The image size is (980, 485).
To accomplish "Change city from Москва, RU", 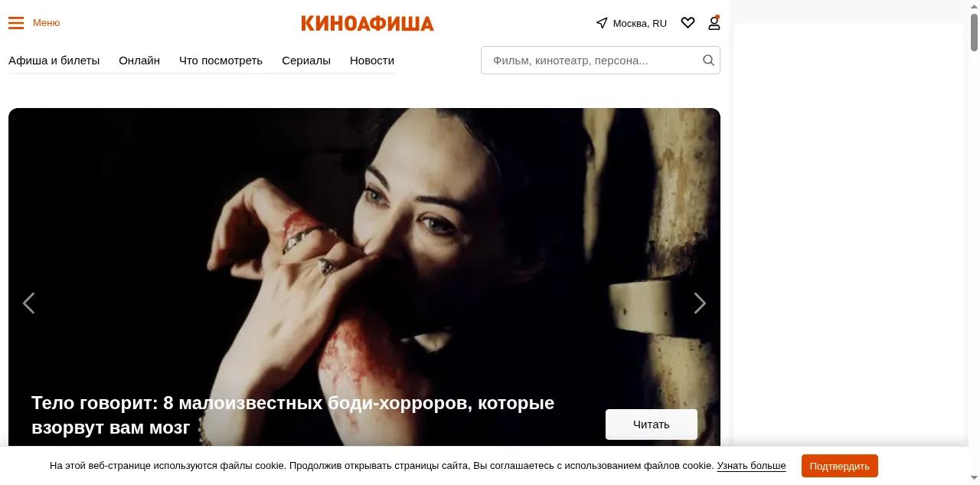I will [x=640, y=23].
